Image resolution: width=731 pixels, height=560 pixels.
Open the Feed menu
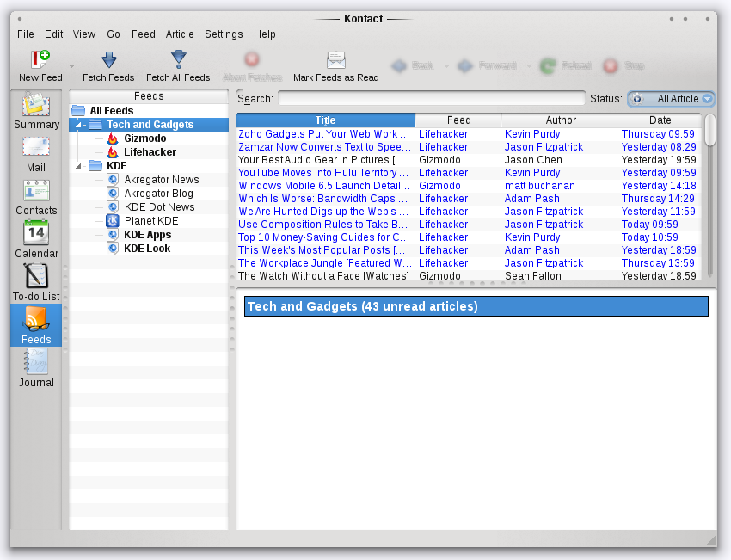pyautogui.click(x=143, y=34)
